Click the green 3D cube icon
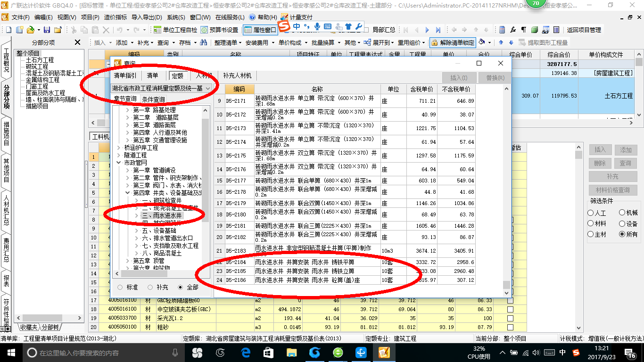Image resolution: width=644 pixels, height=362 pixels. (x=534, y=30)
